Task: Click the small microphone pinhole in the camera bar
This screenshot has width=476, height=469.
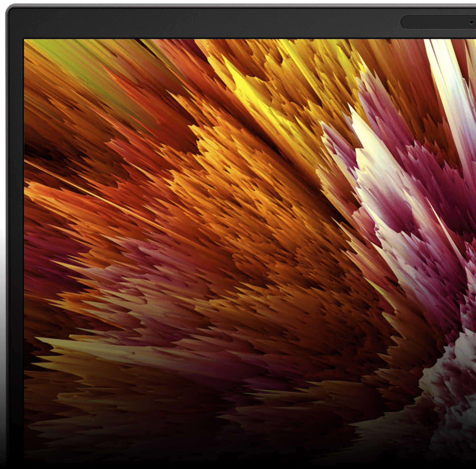Action: [471, 22]
